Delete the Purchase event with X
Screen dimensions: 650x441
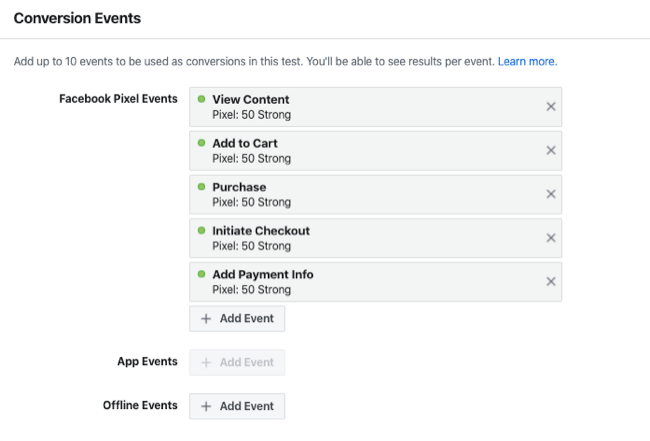[x=551, y=194]
